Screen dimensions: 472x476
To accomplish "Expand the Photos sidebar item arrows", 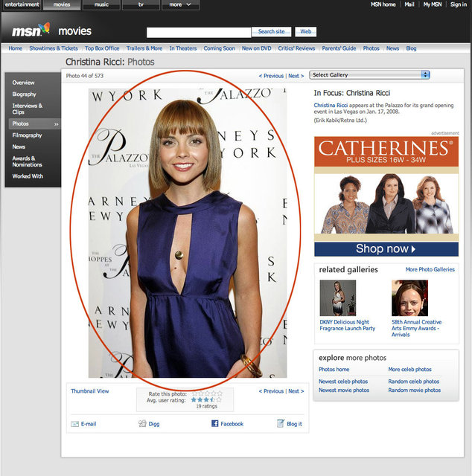I will tap(56, 124).
